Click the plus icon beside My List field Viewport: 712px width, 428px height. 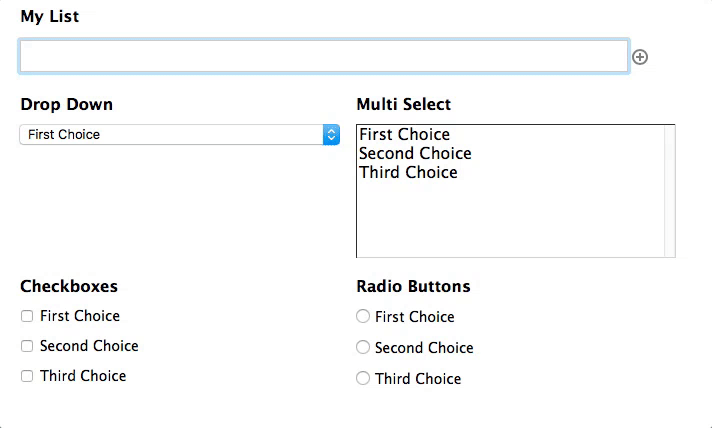click(640, 57)
